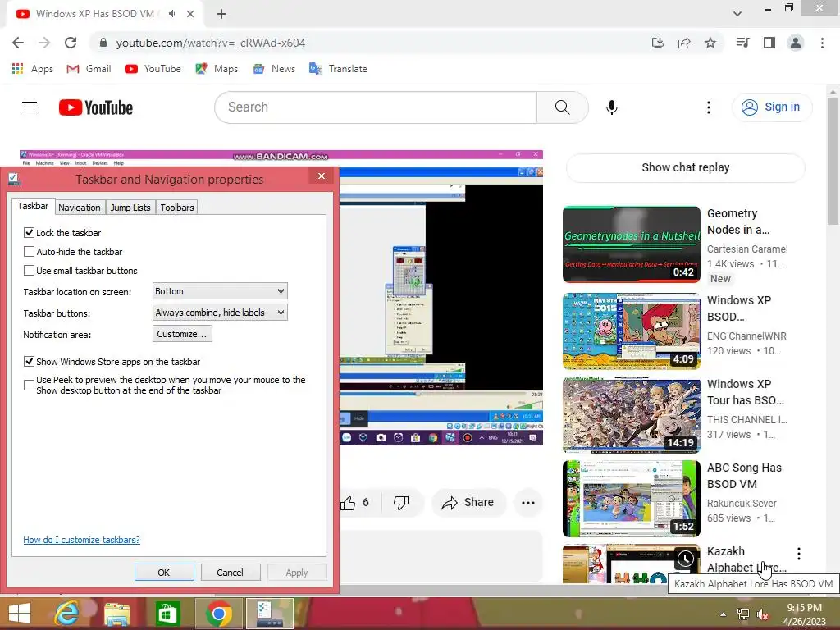Switch to the Taskbar tab

click(33, 206)
